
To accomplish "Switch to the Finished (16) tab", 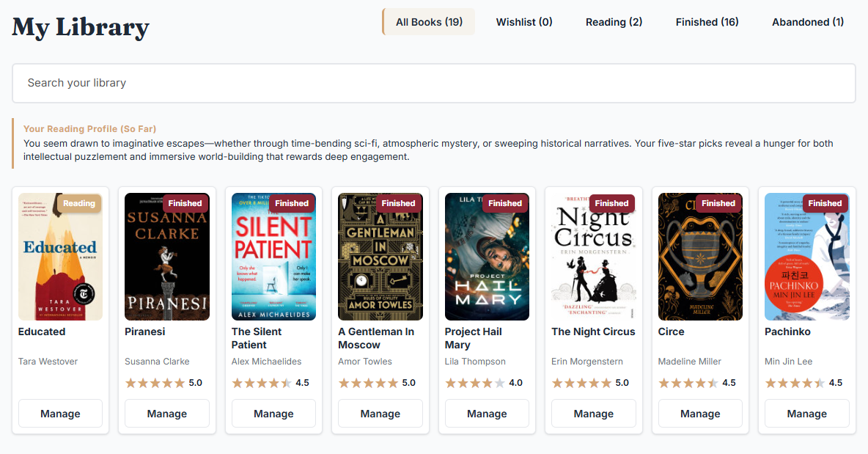I will (x=707, y=22).
